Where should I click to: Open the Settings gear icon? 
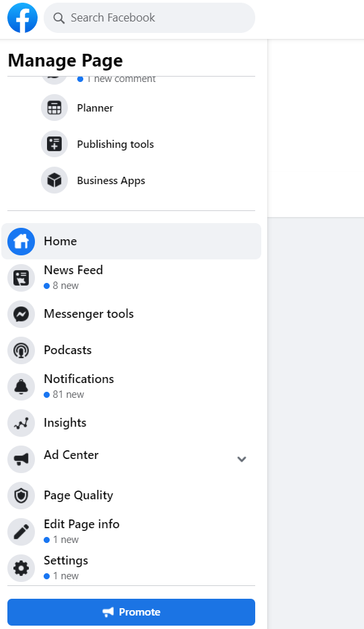click(x=21, y=568)
